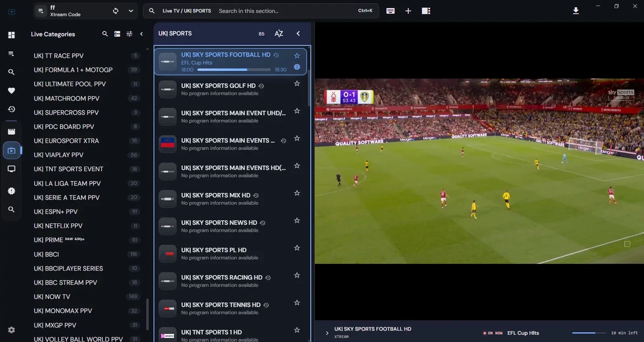Expand the playlist dropdown chevron
This screenshot has height=342, width=644.
click(131, 11)
